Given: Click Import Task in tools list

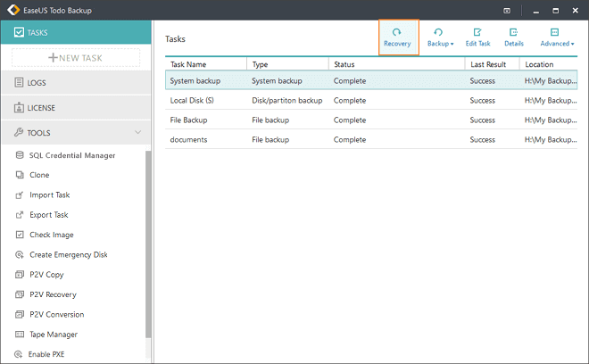Looking at the screenshot, I should [x=49, y=194].
